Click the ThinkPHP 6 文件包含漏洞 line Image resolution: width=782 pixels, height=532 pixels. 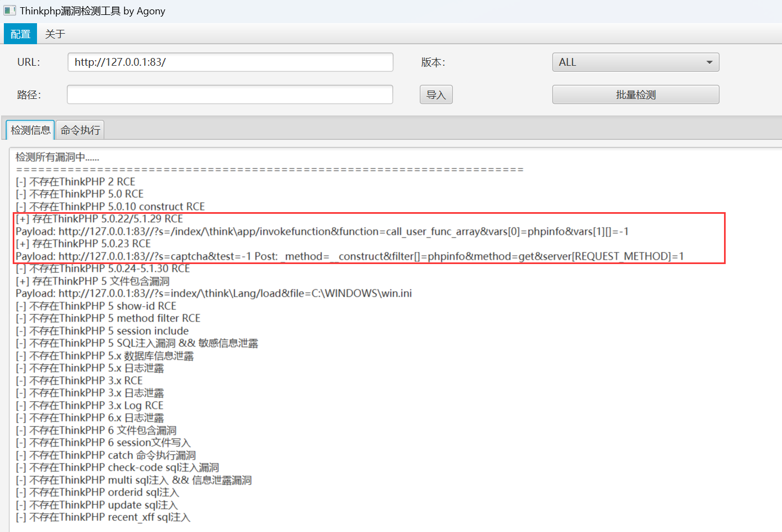[96, 430]
